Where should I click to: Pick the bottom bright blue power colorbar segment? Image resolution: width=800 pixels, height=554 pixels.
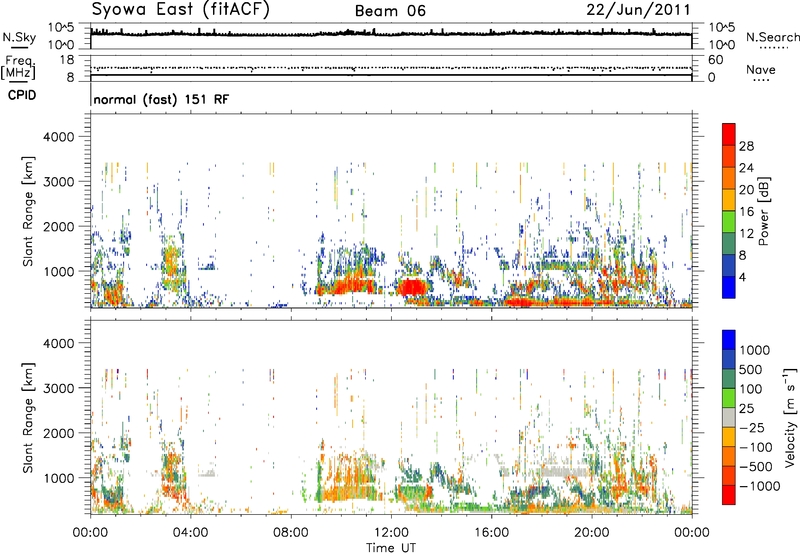pyautogui.click(x=729, y=287)
